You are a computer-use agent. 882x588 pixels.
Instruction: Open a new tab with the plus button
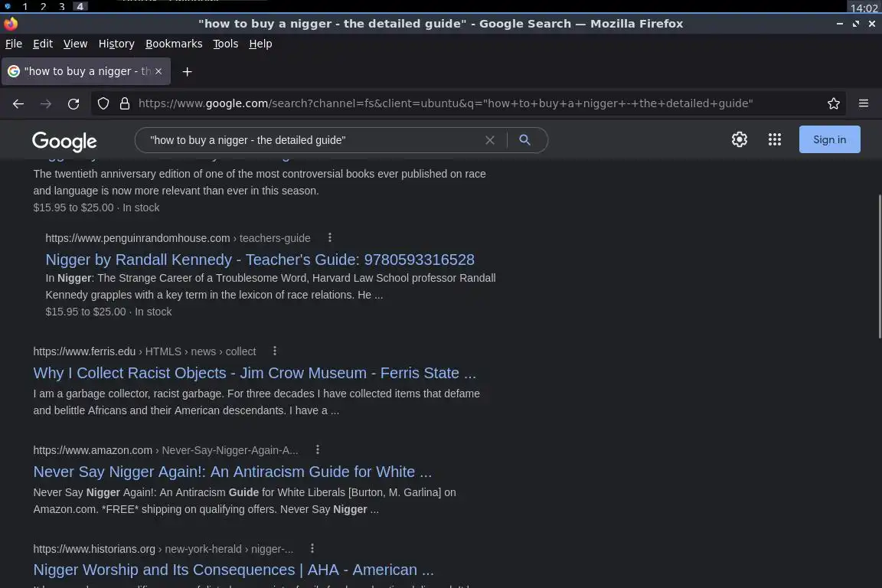point(188,71)
